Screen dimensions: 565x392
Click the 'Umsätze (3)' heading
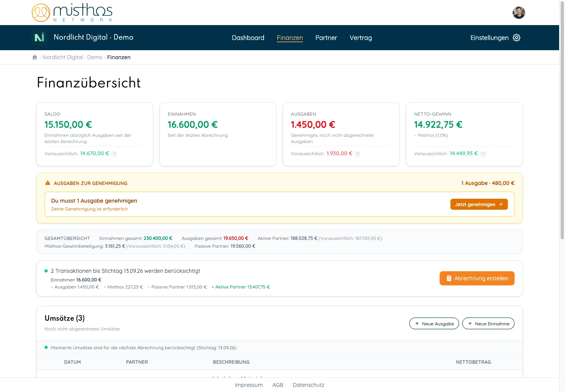coord(65,318)
